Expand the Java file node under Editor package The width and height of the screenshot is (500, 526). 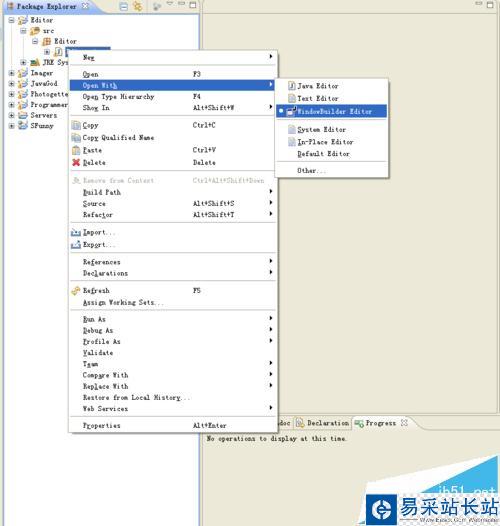coord(47,52)
